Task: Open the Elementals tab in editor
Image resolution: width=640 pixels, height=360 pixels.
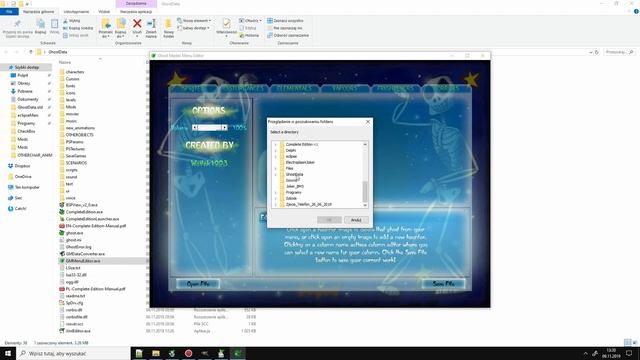Action: coord(294,88)
